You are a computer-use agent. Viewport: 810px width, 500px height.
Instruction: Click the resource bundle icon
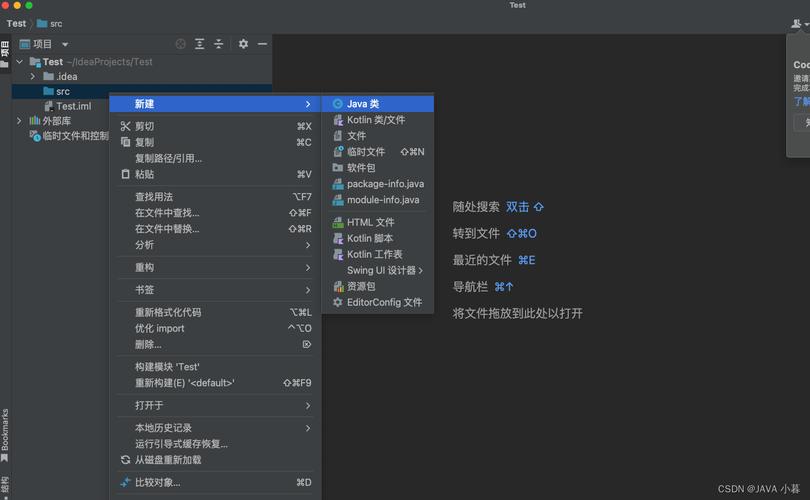[338, 286]
